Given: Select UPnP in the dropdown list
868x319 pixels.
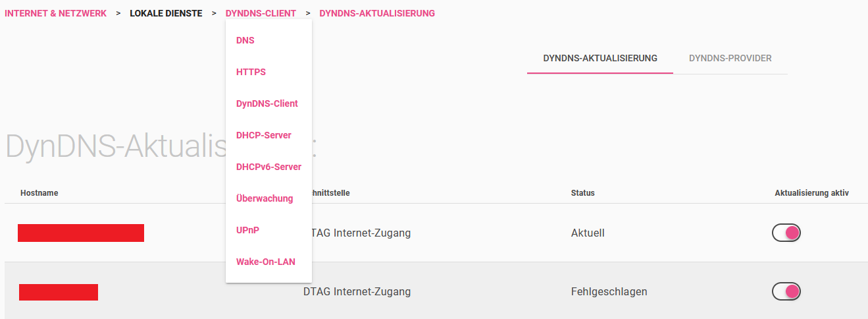Looking at the screenshot, I should (248, 230).
